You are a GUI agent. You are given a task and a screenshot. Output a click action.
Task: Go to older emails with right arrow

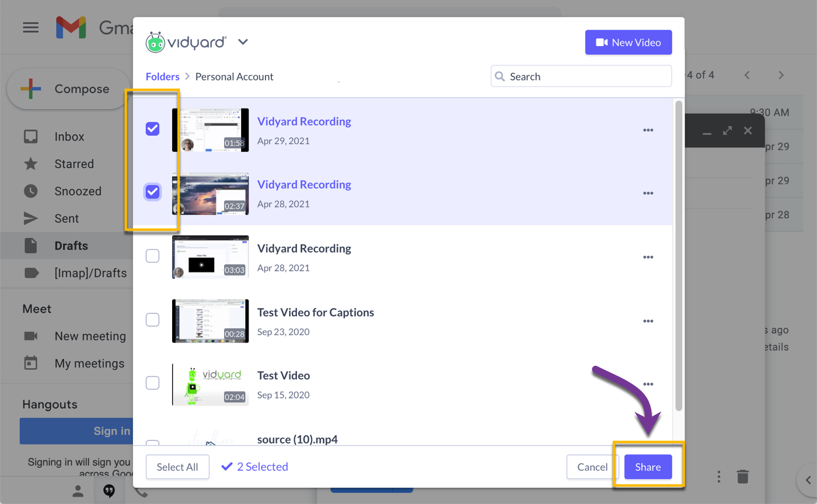(781, 75)
